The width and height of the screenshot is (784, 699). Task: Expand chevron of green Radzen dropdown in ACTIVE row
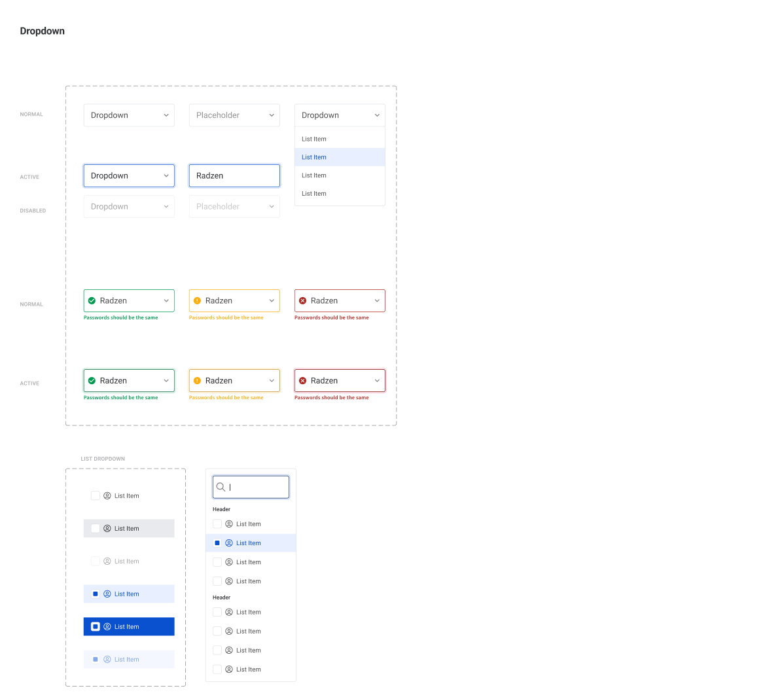[166, 380]
